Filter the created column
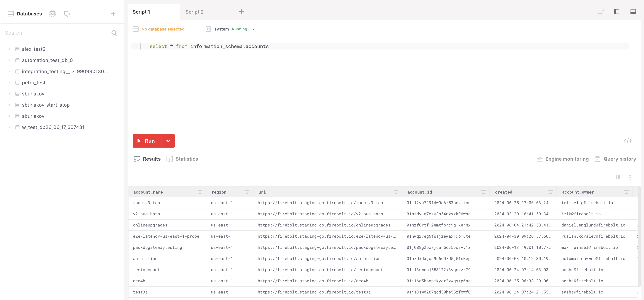Image resolution: width=644 pixels, height=300 pixels. click(x=550, y=192)
